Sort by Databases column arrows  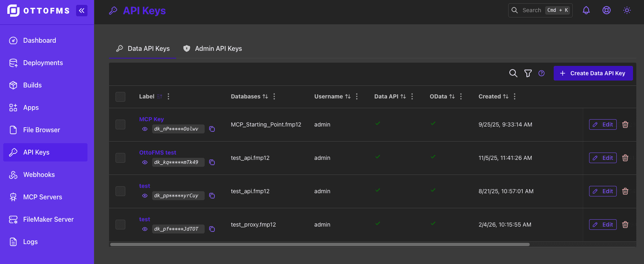(265, 96)
